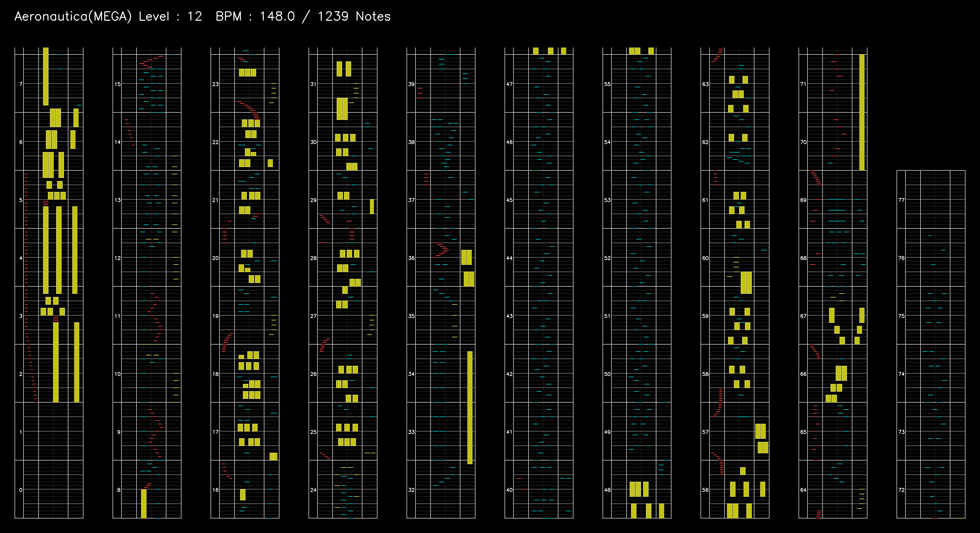
Task: Click measure number 31 label
Action: [x=313, y=84]
